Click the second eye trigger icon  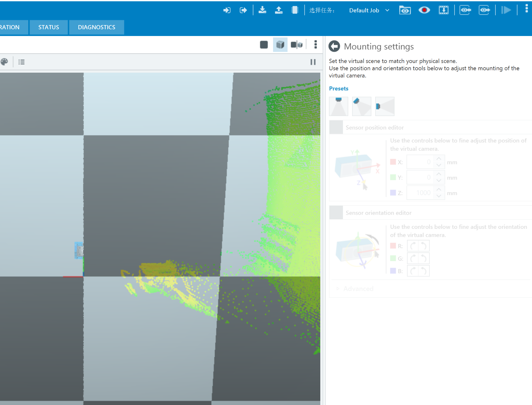(484, 10)
